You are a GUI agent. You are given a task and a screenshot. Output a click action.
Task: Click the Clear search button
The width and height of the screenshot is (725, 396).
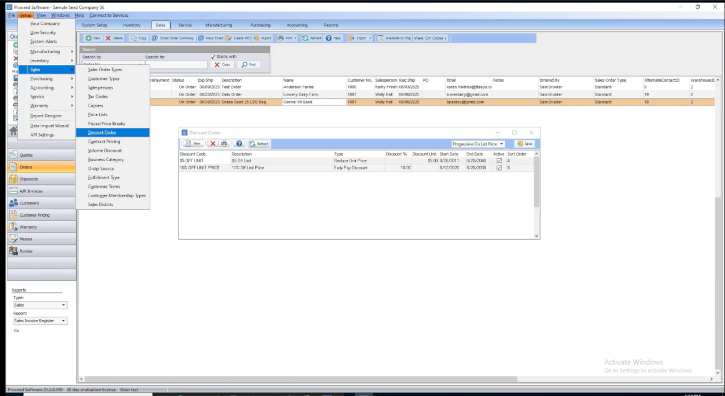222,65
